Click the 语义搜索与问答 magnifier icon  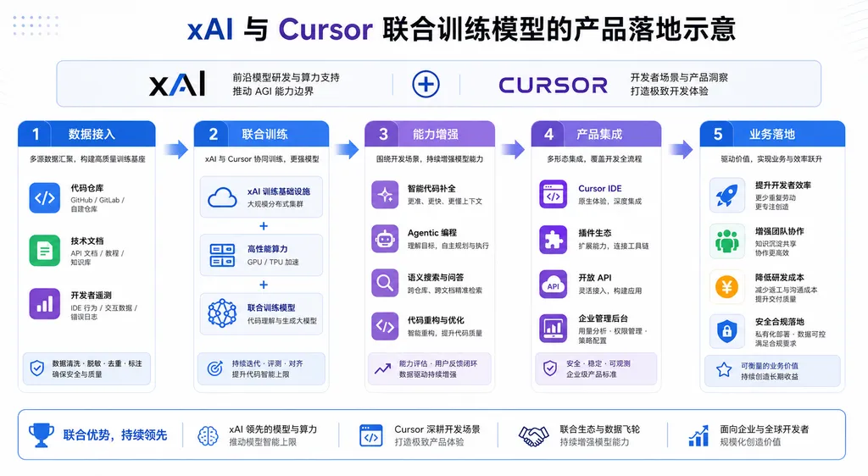(385, 283)
